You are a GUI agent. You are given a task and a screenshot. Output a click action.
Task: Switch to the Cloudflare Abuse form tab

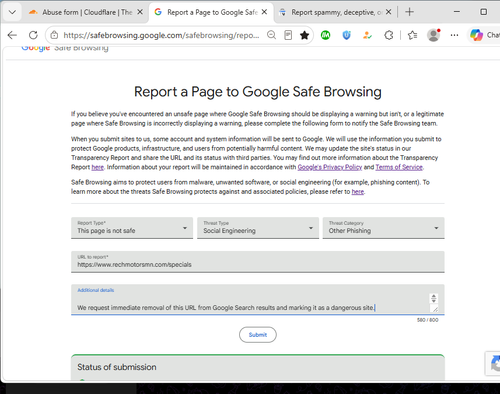coord(86,13)
